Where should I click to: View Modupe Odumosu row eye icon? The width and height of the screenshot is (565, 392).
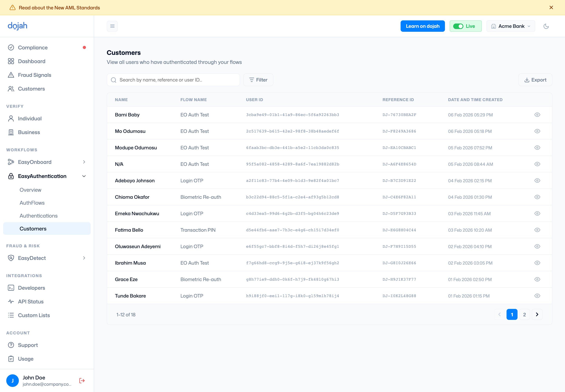point(537,148)
